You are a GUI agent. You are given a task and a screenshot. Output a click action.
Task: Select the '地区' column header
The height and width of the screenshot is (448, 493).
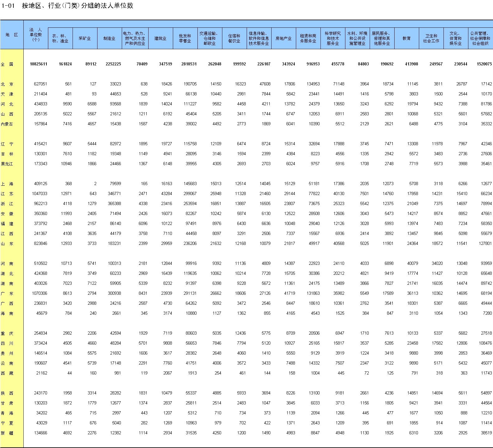12,35
